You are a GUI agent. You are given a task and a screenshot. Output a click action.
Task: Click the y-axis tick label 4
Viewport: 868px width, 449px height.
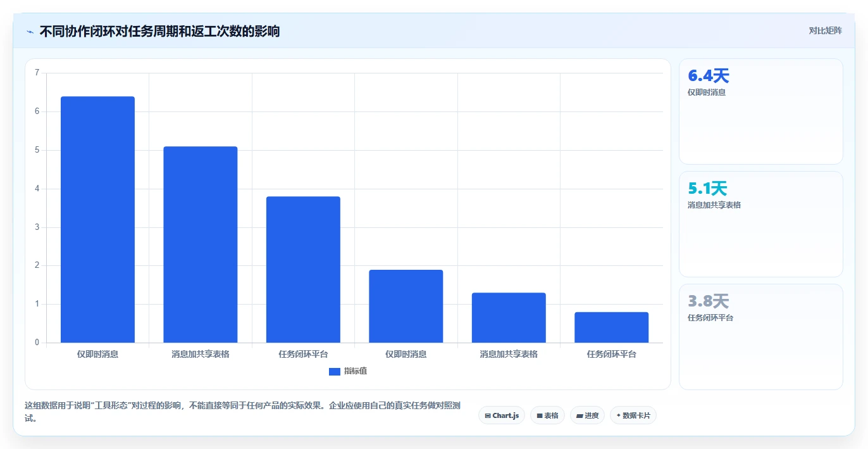(x=37, y=189)
